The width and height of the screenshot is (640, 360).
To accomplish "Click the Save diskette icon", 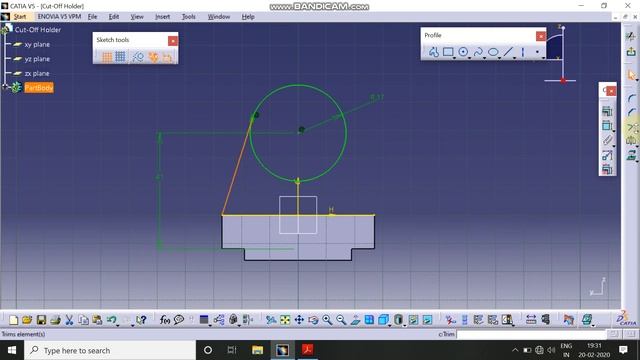I will pyautogui.click(x=41, y=320).
